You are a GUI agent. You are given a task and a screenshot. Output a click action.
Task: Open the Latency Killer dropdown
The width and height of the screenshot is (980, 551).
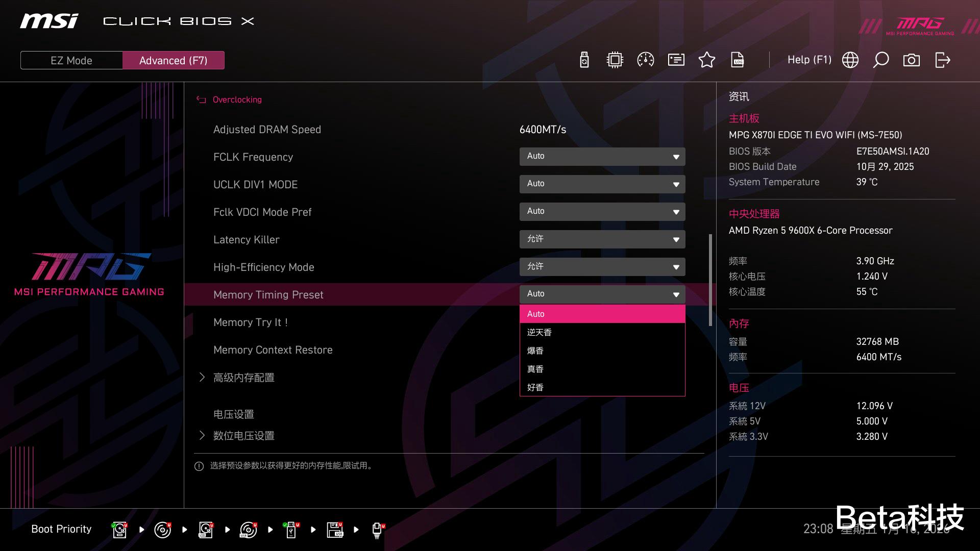click(602, 239)
